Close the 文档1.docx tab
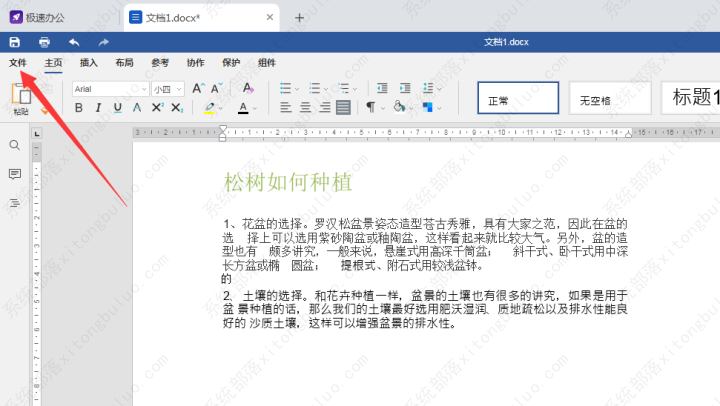 coord(270,17)
